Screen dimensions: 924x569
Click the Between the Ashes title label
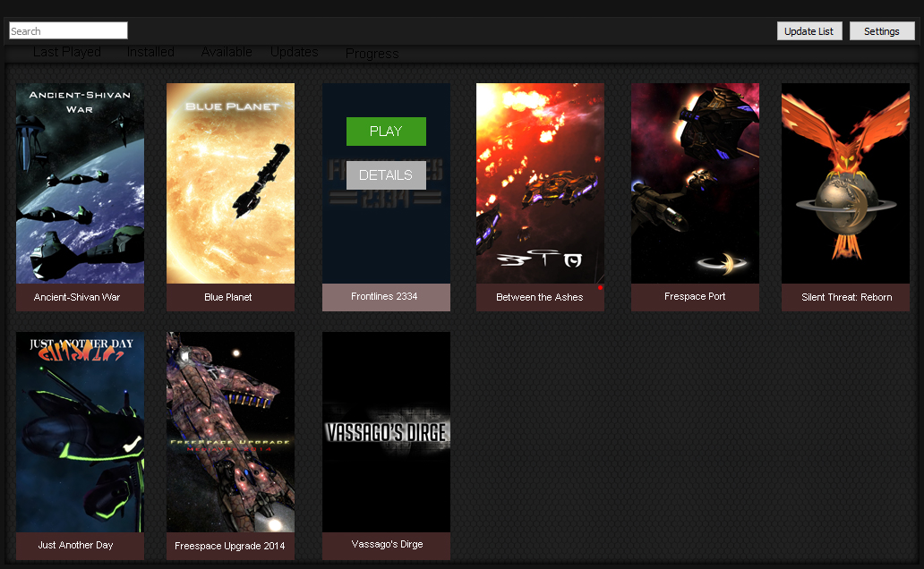coord(540,297)
